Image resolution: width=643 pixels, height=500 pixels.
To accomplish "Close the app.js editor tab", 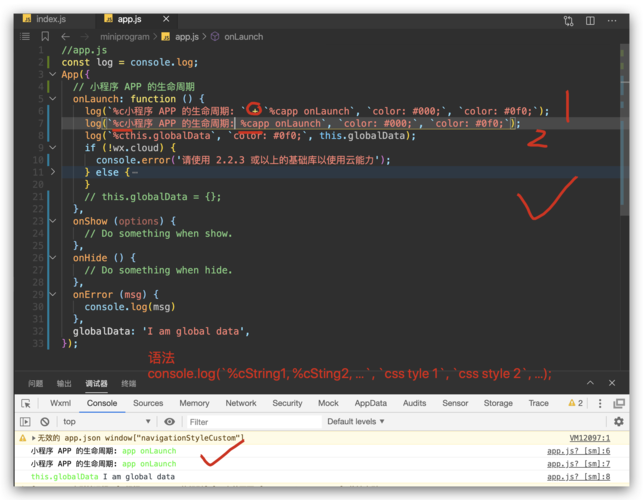I will point(166,19).
